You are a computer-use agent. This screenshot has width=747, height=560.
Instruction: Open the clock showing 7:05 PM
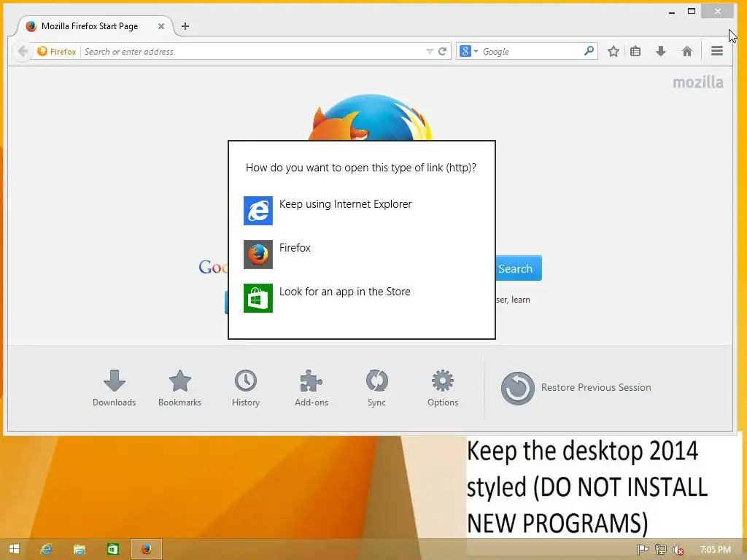tap(715, 550)
